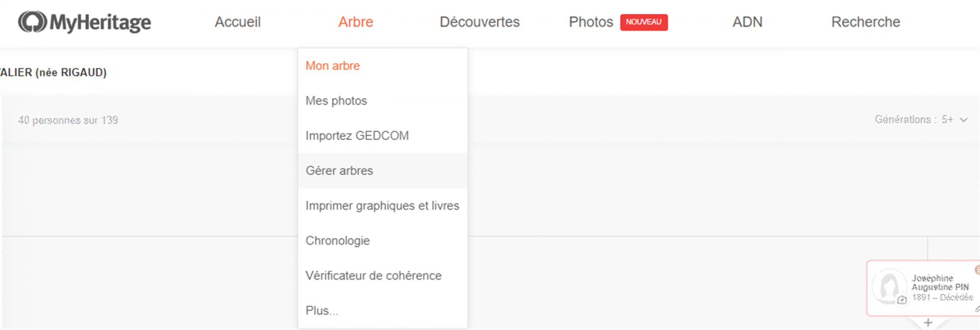Expand the marker below Joséphine's card
This screenshot has height=330, width=980.
click(928, 322)
